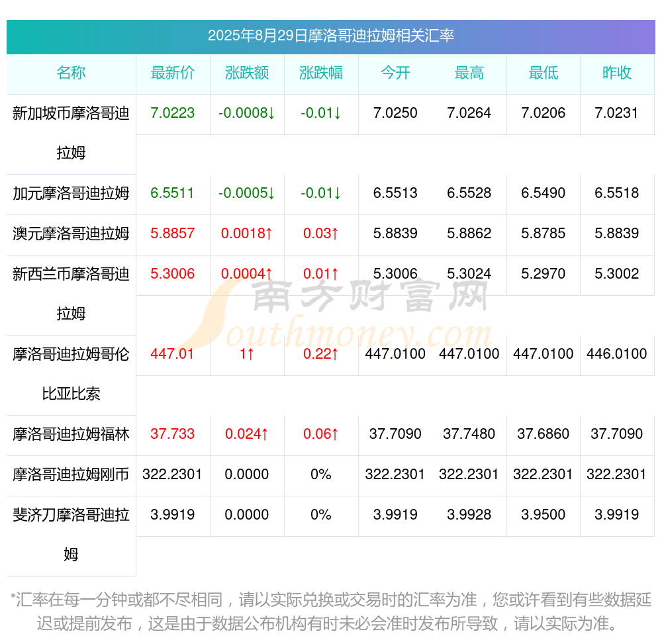Click the 涨跌额 column header

[247, 73]
